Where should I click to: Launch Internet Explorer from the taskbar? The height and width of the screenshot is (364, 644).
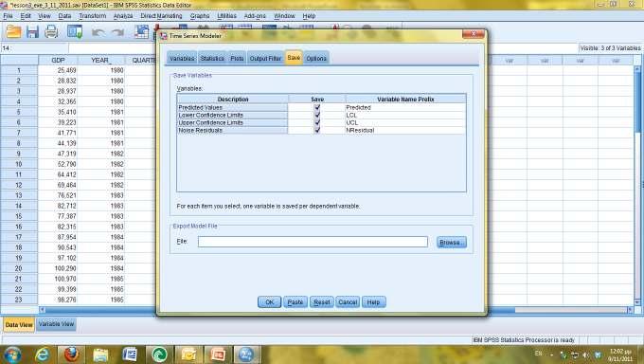point(43,355)
